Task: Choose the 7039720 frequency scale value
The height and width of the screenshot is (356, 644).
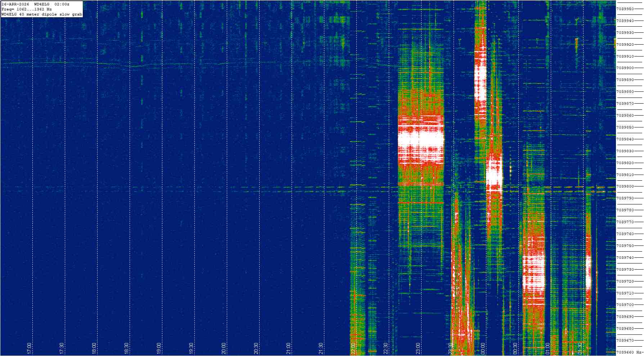Action: point(625,281)
